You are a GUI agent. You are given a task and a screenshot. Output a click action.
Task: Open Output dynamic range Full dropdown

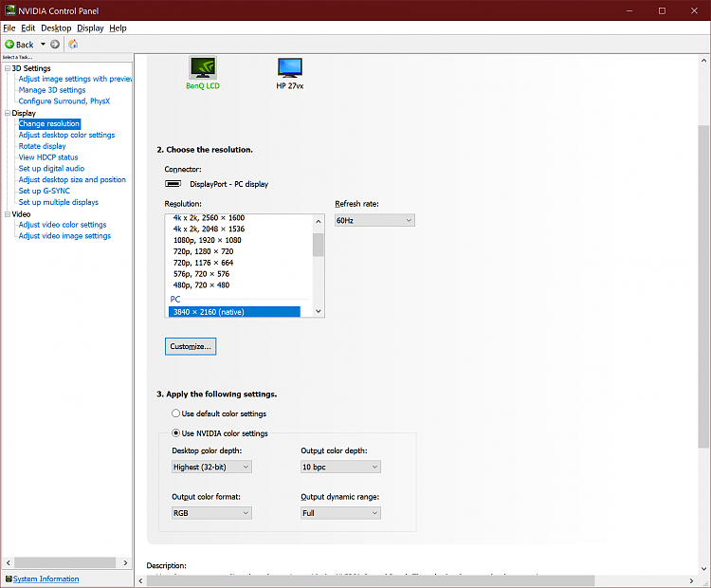pos(340,513)
